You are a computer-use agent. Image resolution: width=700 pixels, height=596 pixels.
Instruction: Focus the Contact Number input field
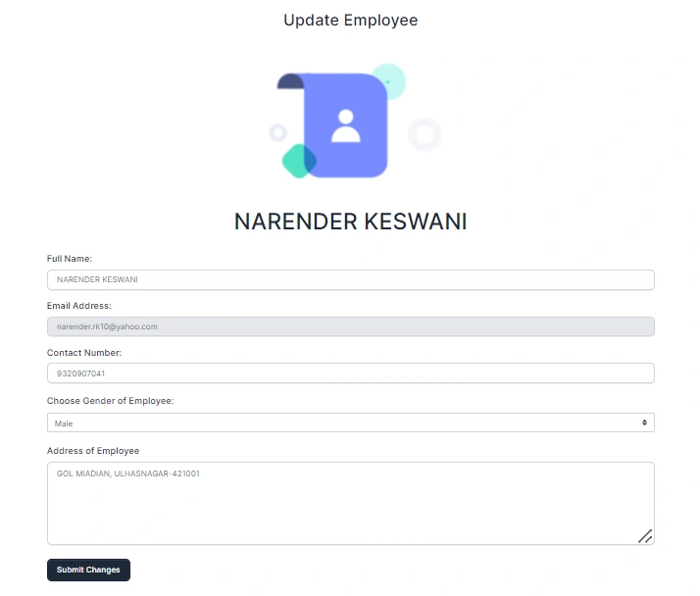pos(350,373)
